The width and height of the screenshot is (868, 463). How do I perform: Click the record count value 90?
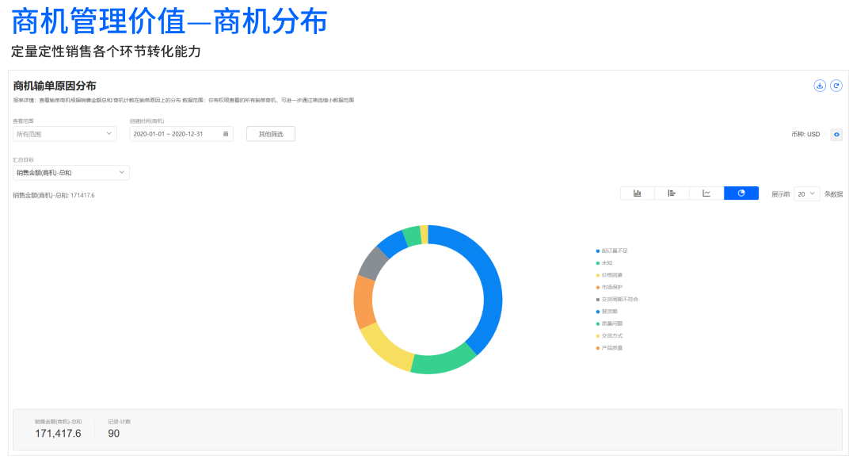(x=113, y=434)
